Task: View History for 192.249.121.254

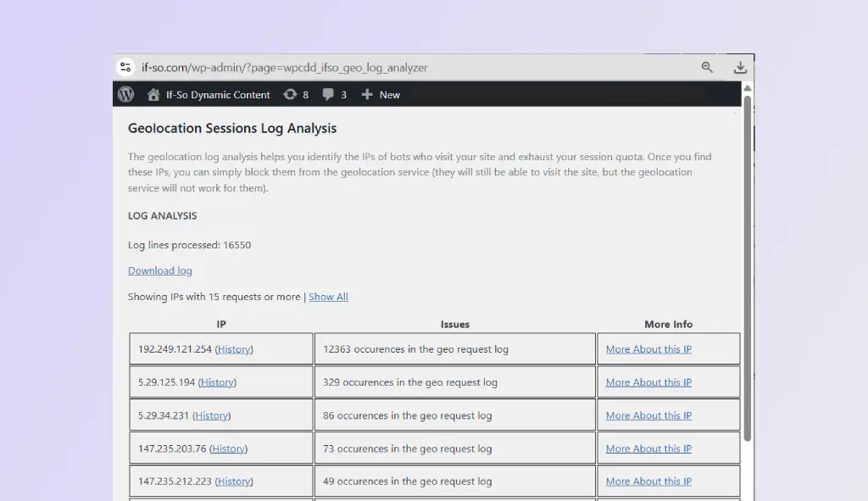Action: click(x=233, y=348)
